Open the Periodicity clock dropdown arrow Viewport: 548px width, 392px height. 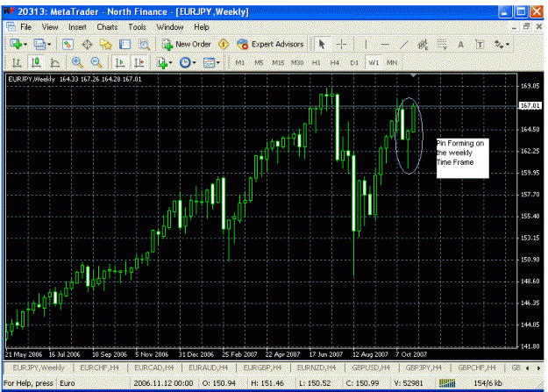[195, 63]
